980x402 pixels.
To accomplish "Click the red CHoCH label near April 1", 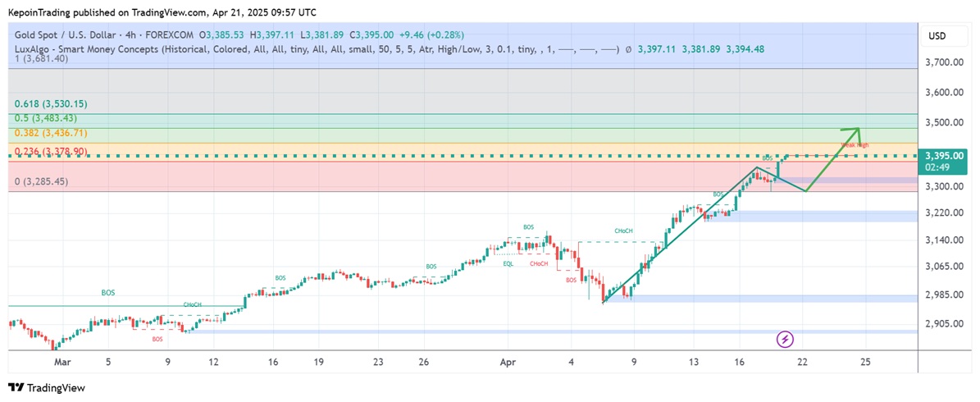I will pyautogui.click(x=538, y=263).
